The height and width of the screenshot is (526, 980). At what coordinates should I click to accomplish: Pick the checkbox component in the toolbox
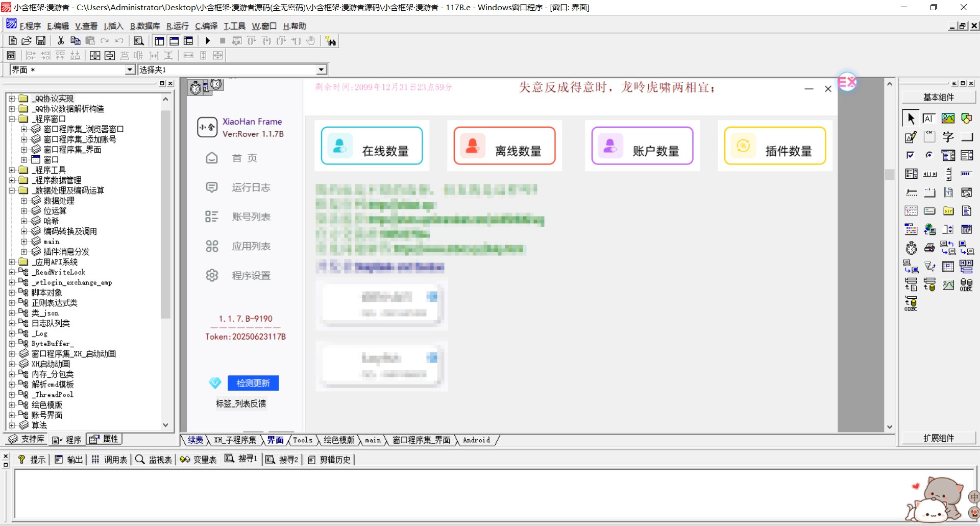click(911, 155)
